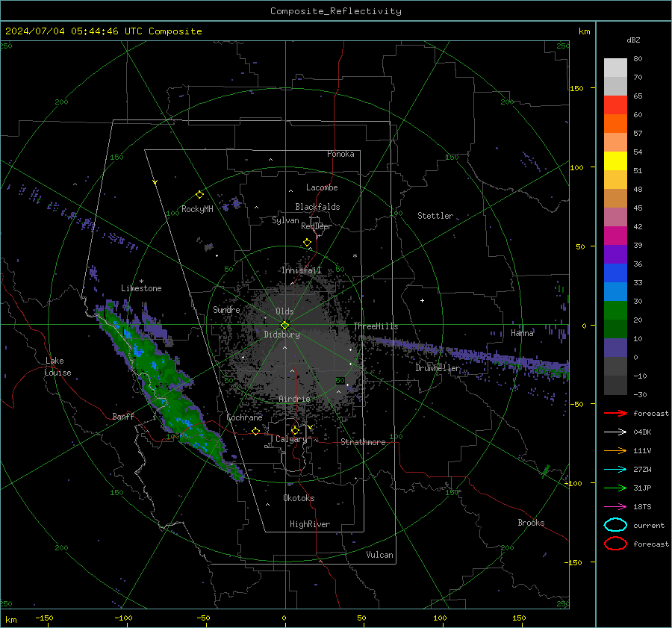The image size is (672, 628).
Task: Click the white plus marker west of Hanna
Action: pos(422,300)
